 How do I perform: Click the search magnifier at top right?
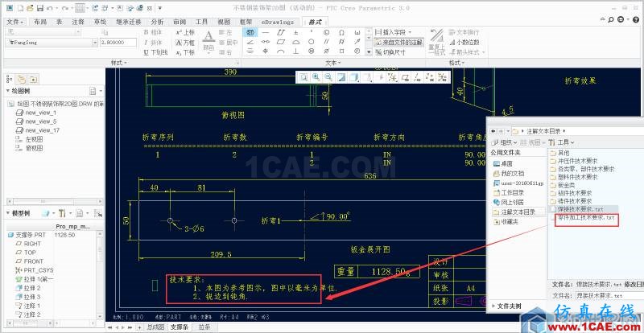pyautogui.click(x=611, y=19)
